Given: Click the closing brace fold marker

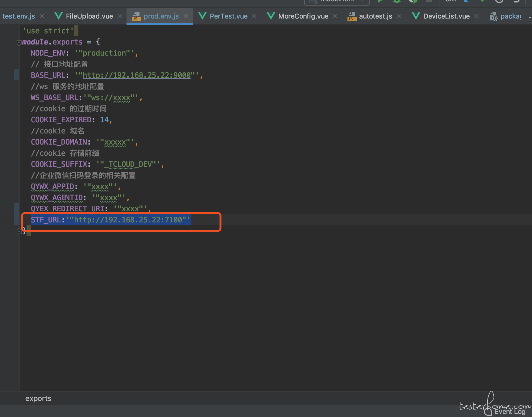Looking at the screenshot, I should (x=19, y=231).
